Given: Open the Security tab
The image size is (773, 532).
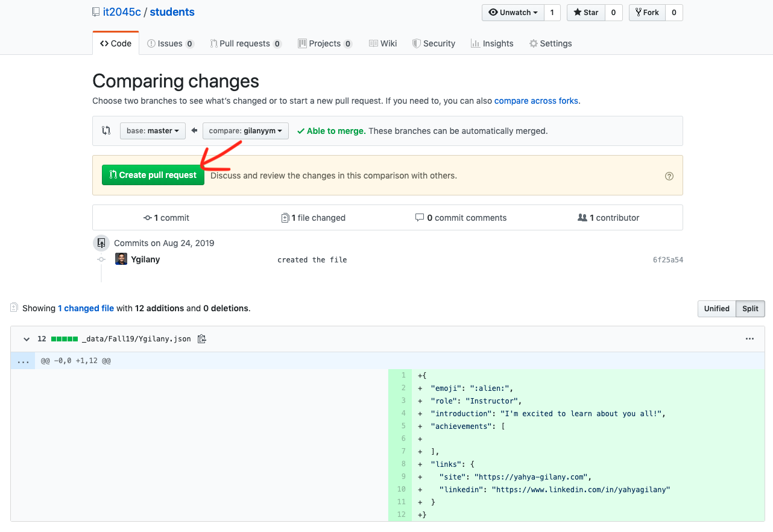Looking at the screenshot, I should (434, 43).
